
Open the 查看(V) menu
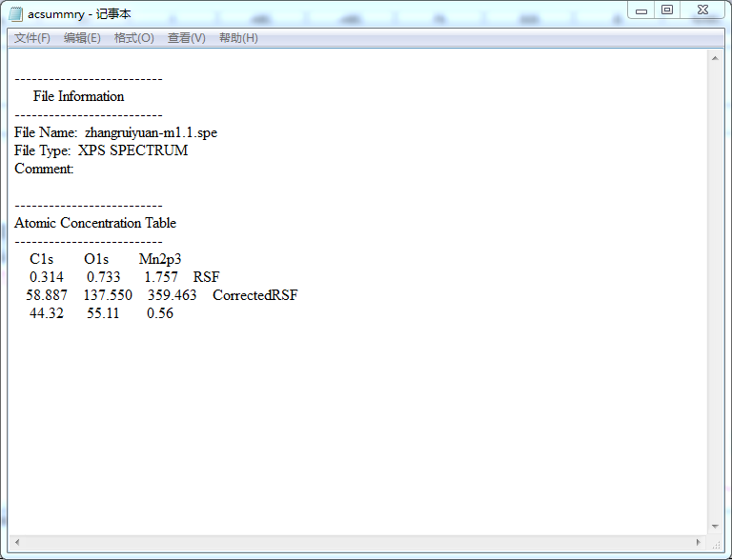pos(186,38)
